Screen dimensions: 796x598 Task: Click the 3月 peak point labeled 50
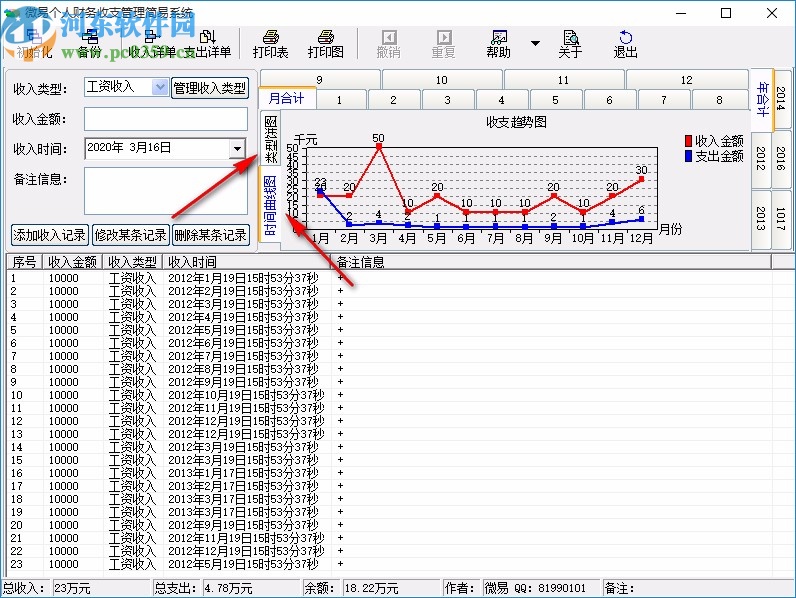(378, 146)
